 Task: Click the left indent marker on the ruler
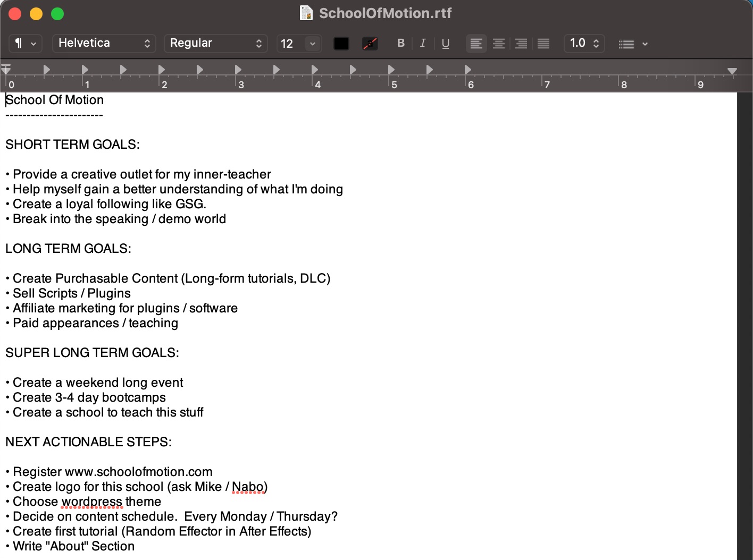pyautogui.click(x=6, y=69)
